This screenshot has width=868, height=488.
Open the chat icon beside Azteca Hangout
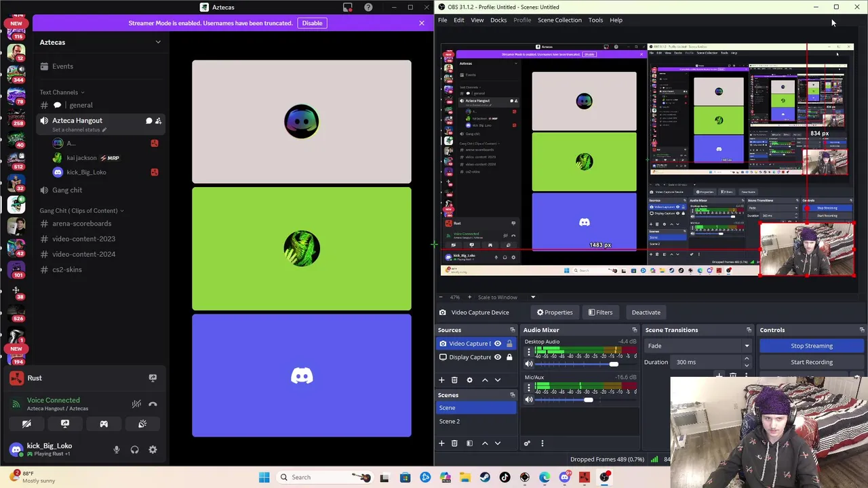[x=149, y=121]
